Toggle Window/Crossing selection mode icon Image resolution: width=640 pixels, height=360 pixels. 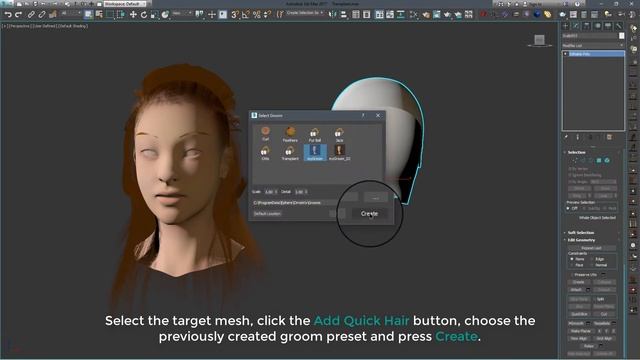point(120,15)
